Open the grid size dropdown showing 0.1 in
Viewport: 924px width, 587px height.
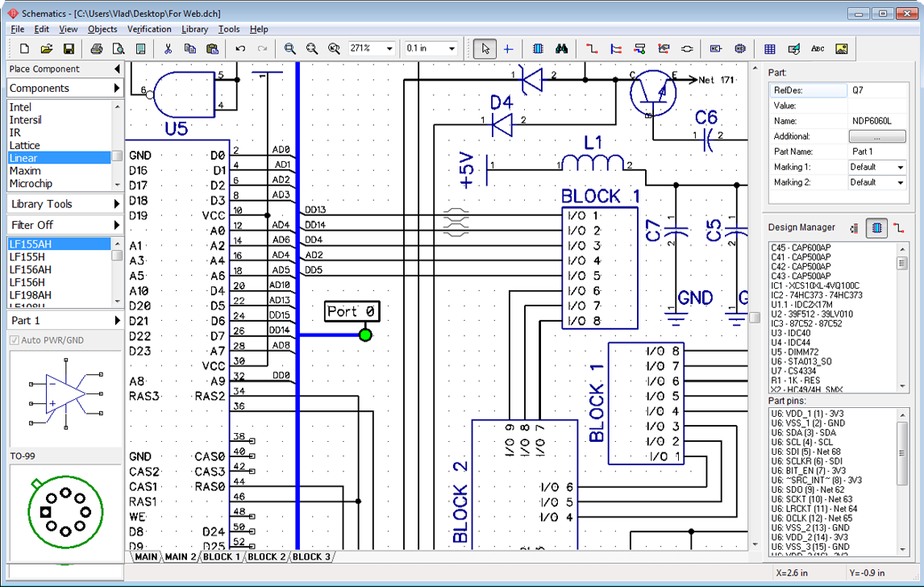[x=452, y=48]
